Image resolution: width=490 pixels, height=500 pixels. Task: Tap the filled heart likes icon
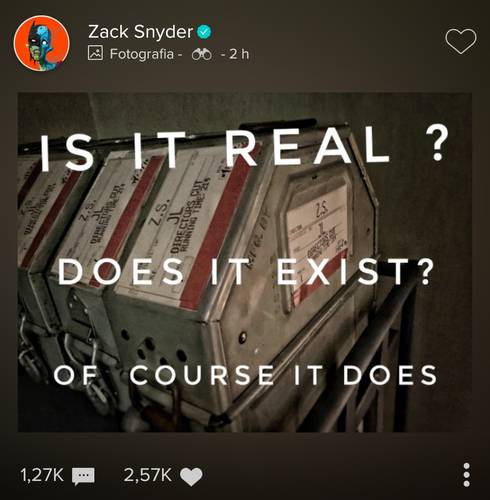(x=191, y=476)
